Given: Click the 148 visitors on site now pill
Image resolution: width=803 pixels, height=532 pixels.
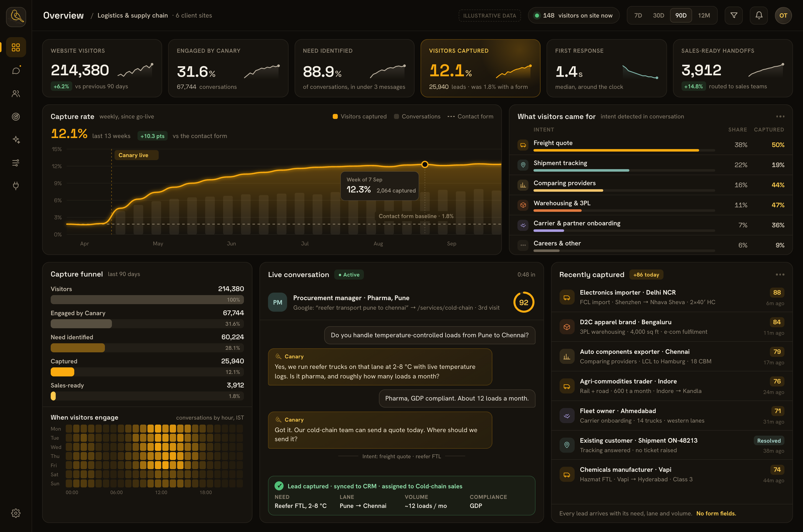Looking at the screenshot, I should [573, 15].
